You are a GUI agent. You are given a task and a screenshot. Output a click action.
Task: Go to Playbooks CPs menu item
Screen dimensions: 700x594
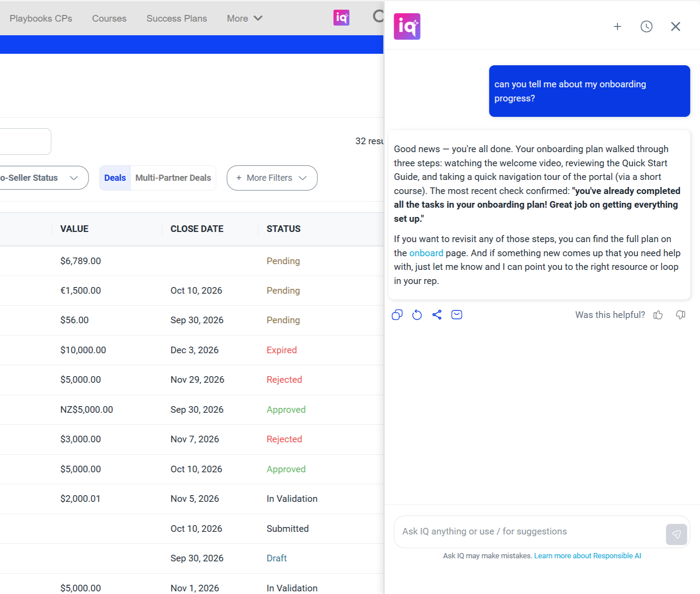coord(41,19)
